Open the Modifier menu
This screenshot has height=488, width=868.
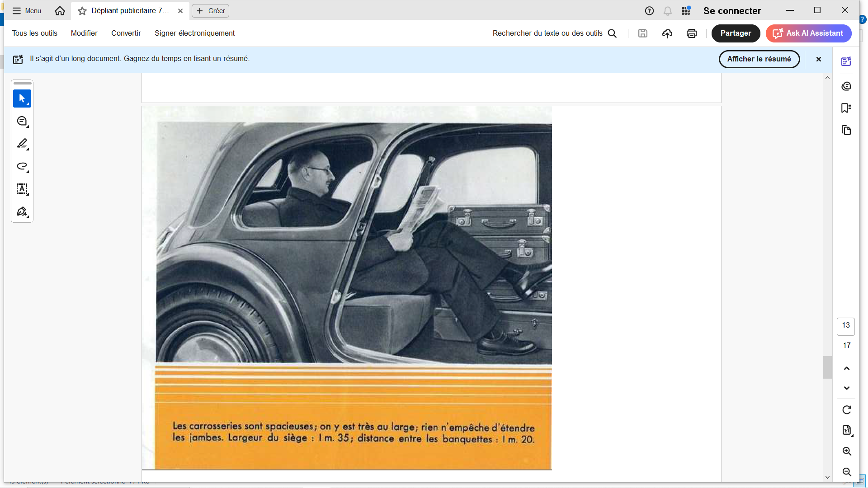pyautogui.click(x=84, y=33)
